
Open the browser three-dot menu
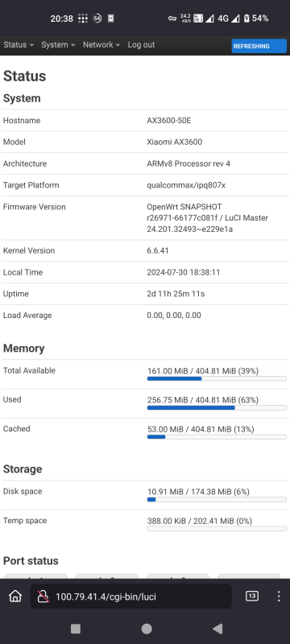click(279, 596)
